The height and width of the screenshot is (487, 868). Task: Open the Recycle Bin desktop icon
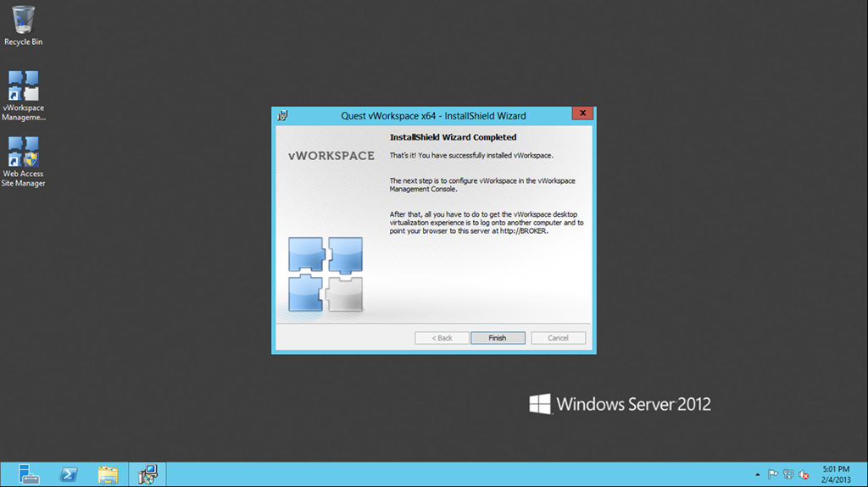[x=23, y=25]
